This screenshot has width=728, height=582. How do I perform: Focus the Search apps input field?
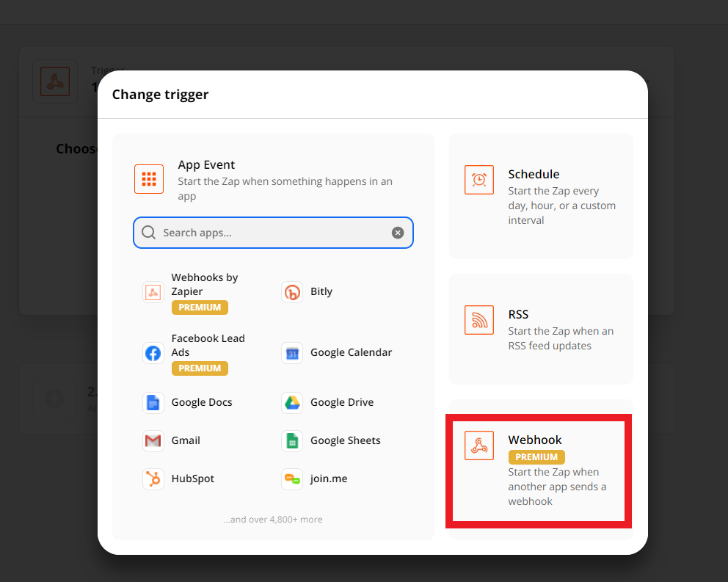(273, 233)
